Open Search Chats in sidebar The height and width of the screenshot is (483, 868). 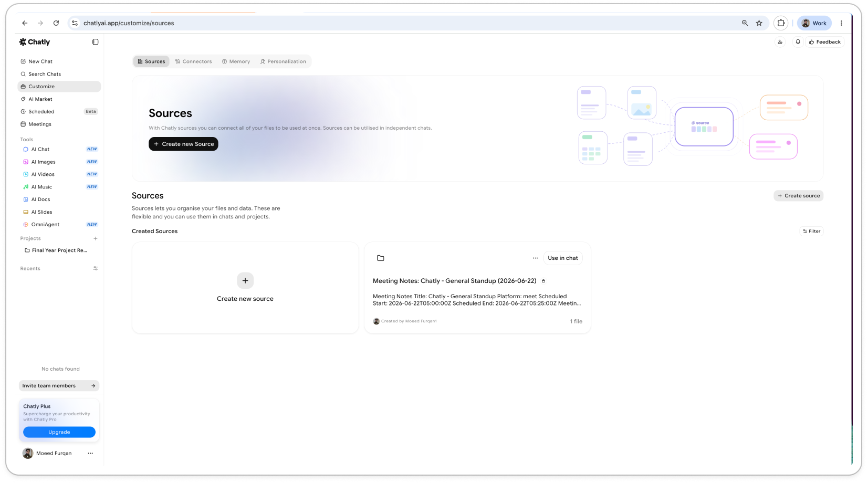[x=59, y=74]
